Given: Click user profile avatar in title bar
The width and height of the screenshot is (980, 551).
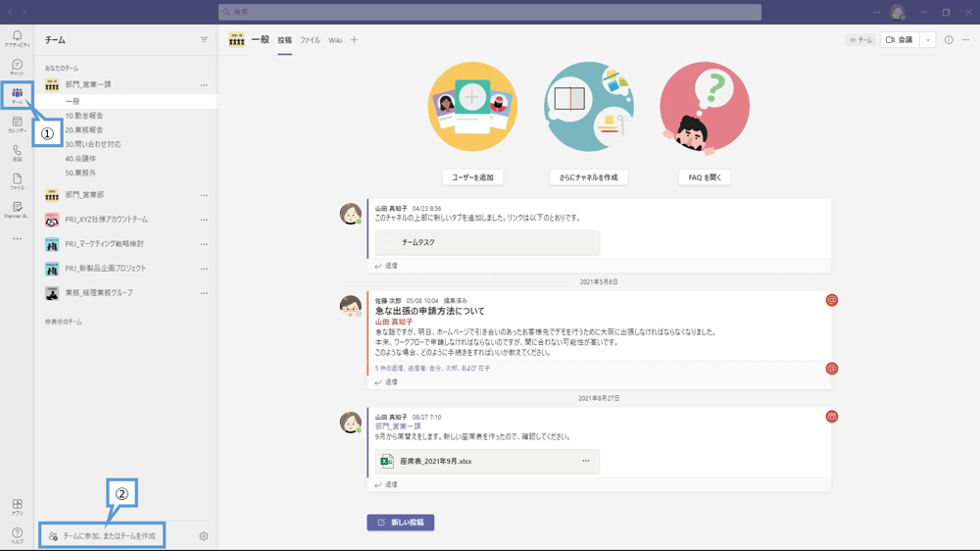Looking at the screenshot, I should click(x=898, y=12).
